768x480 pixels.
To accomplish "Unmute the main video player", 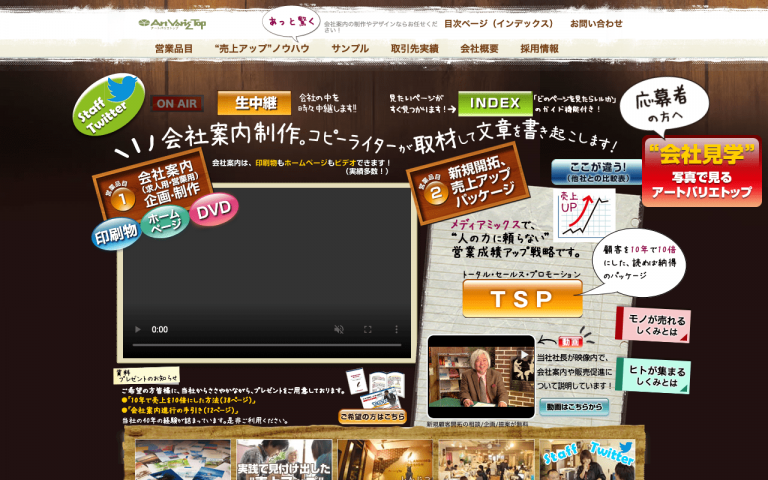I will pos(338,329).
